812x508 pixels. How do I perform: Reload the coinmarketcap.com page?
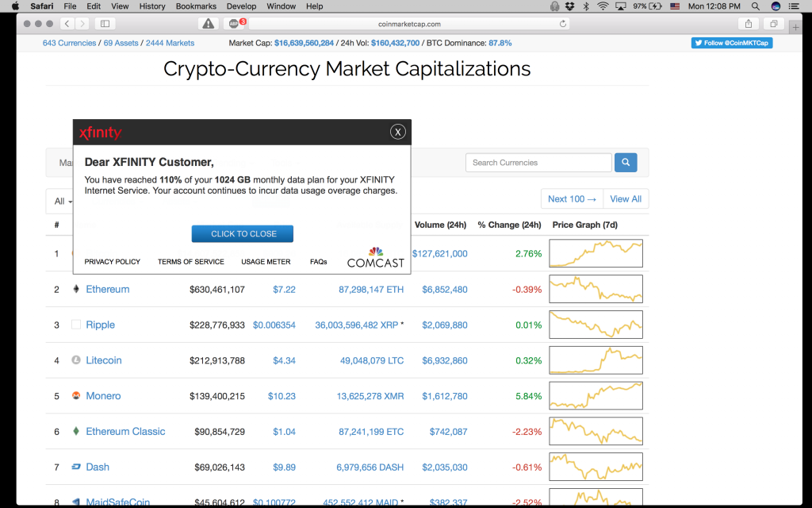(562, 24)
